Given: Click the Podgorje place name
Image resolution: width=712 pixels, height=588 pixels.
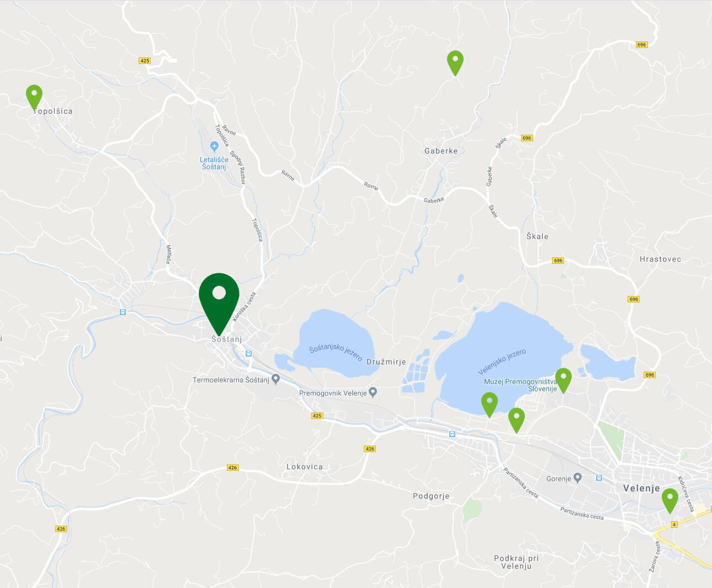Looking at the screenshot, I should pos(431,496).
